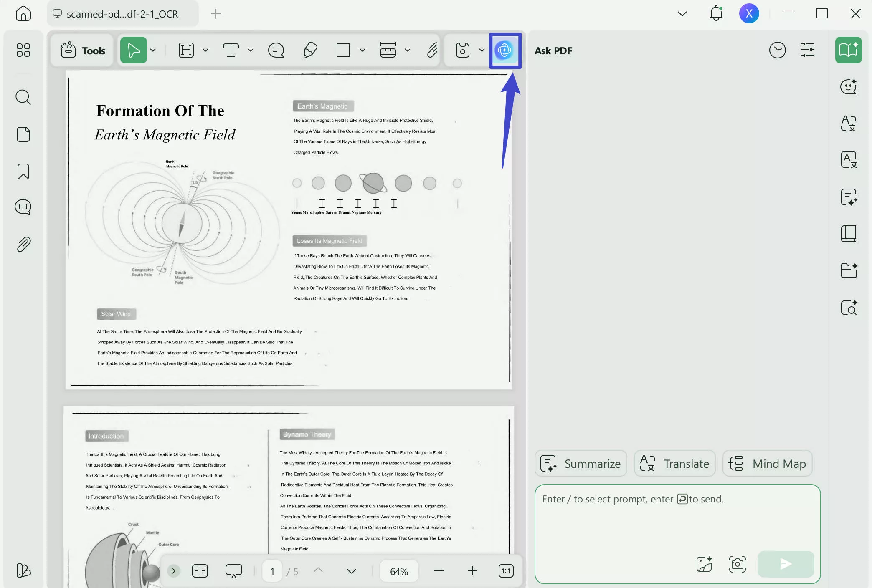Image resolution: width=872 pixels, height=588 pixels.
Task: Click the zoom in plus button
Action: pos(472,571)
